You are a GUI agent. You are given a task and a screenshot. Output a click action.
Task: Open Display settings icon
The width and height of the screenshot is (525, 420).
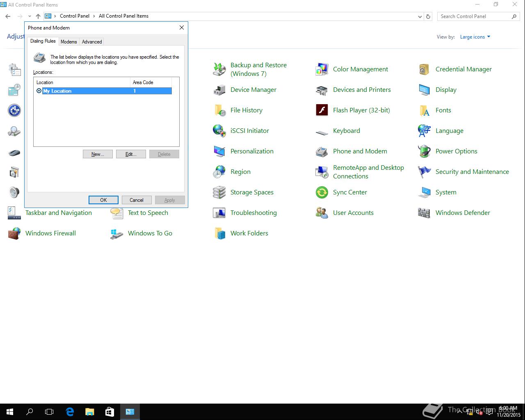click(x=425, y=90)
